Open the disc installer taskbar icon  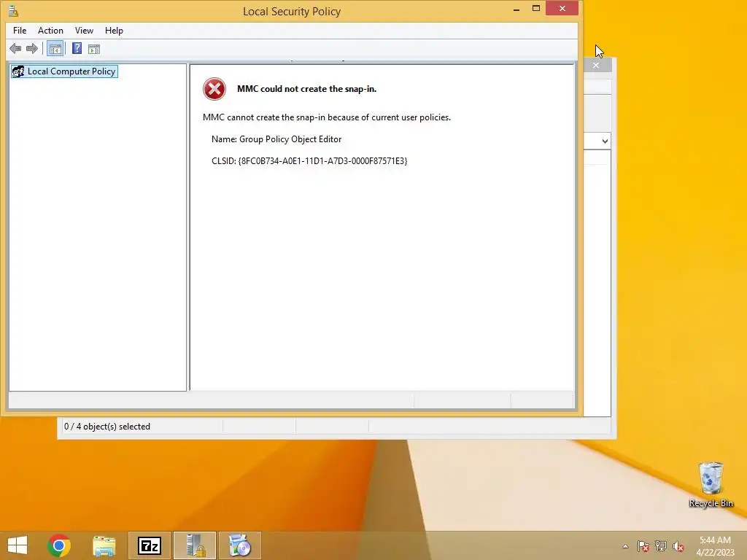click(x=239, y=545)
